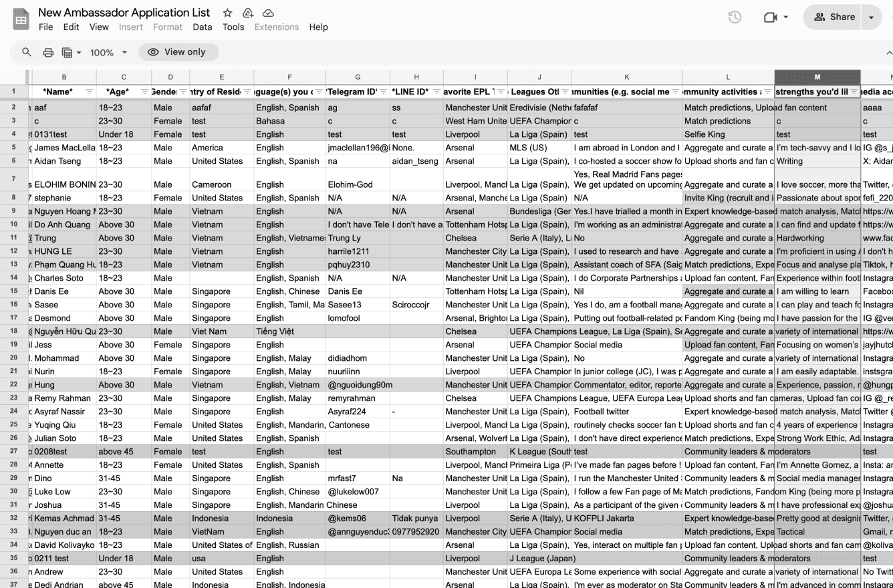Select the 'harrile1211' Telegram cell
This screenshot has width=893, height=588.
[358, 251]
